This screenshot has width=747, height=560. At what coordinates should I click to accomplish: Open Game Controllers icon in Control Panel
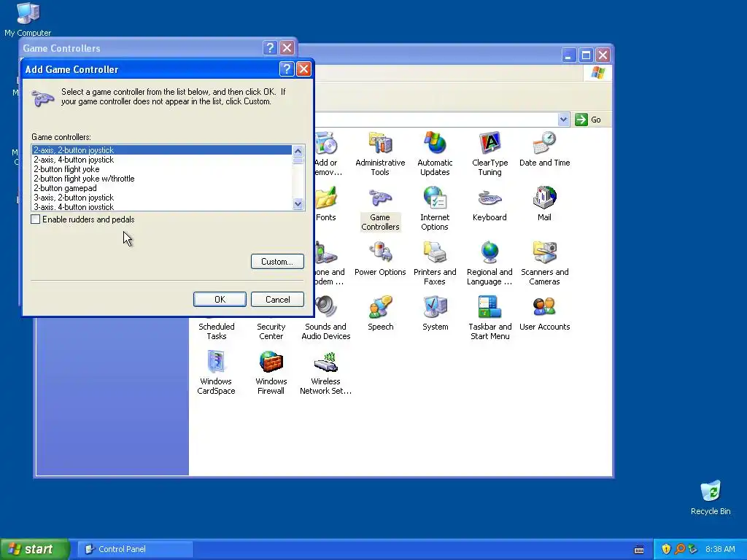click(379, 209)
